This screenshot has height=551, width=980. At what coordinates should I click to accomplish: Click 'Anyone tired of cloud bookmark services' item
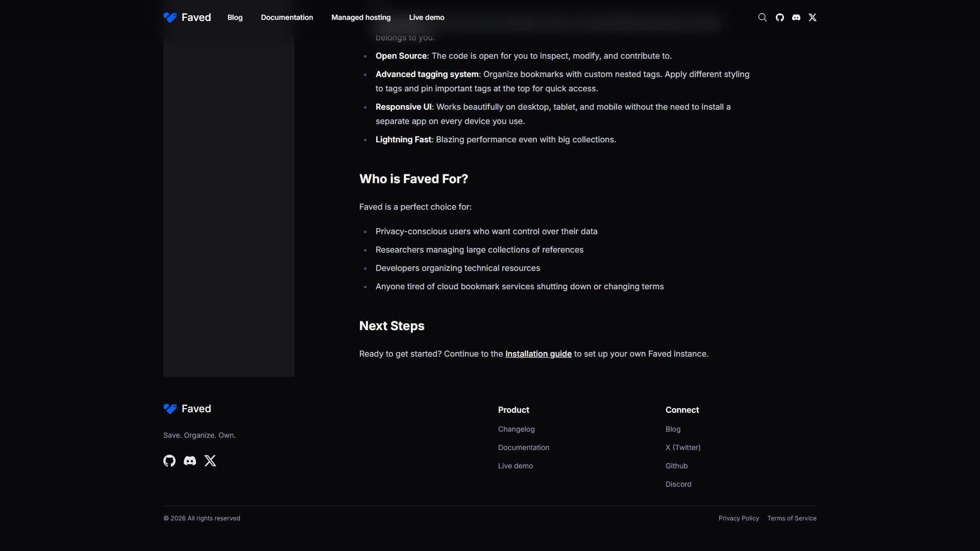520,286
